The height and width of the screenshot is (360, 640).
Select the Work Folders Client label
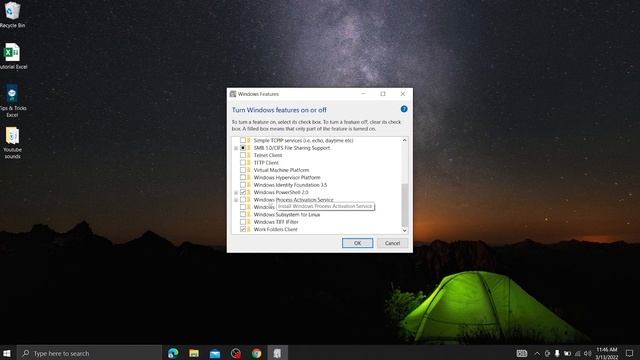pos(276,229)
